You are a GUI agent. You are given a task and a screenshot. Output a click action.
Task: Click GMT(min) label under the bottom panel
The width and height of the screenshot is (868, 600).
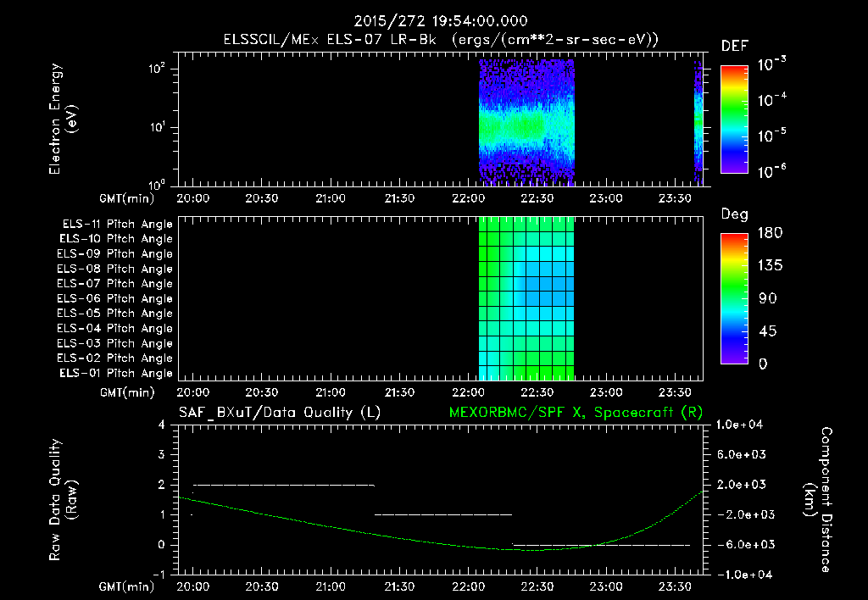click(x=127, y=586)
